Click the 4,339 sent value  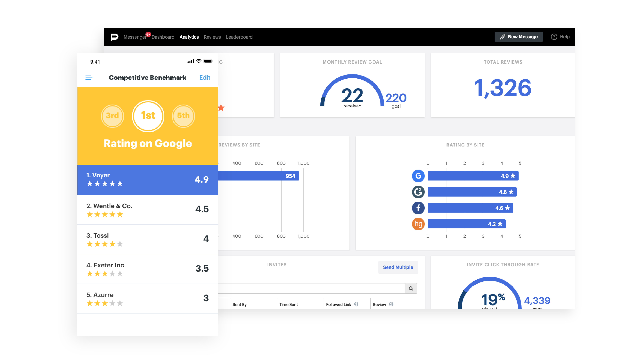[x=537, y=300]
